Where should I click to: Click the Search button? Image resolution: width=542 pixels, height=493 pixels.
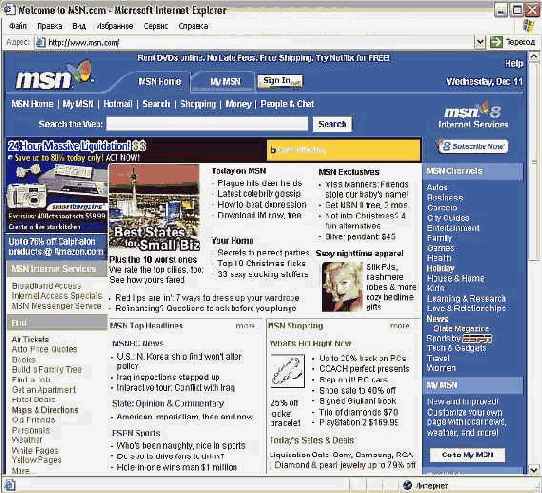332,124
